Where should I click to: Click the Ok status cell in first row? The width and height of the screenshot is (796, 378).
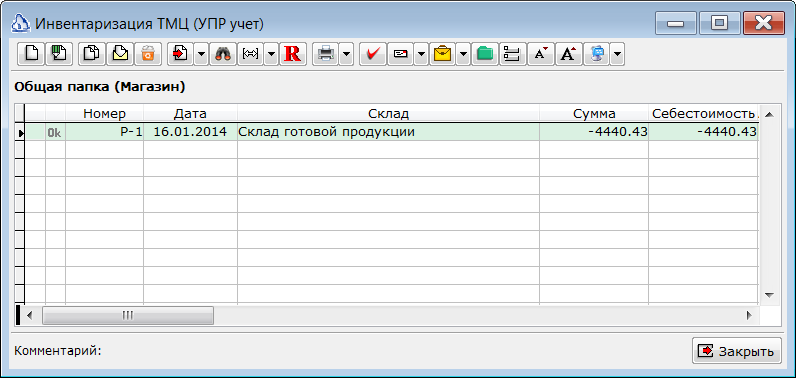point(55,132)
